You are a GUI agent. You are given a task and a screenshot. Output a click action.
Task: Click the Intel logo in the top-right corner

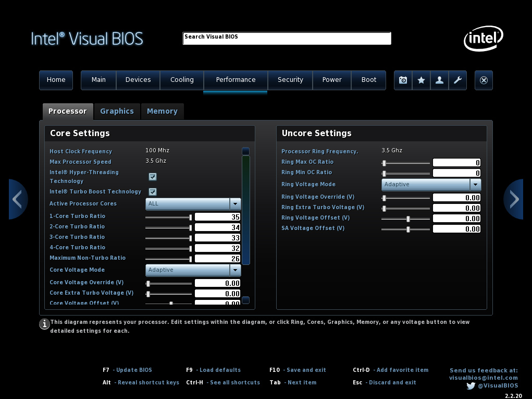482,38
